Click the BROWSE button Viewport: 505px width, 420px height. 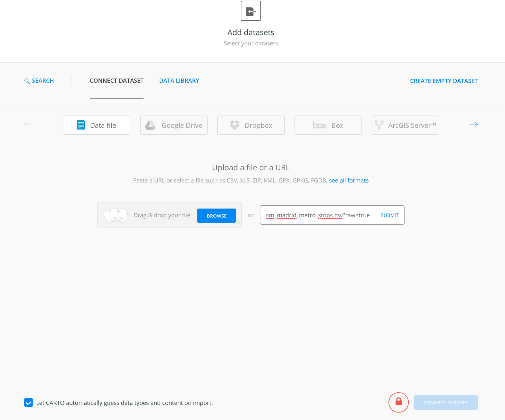pos(217,216)
